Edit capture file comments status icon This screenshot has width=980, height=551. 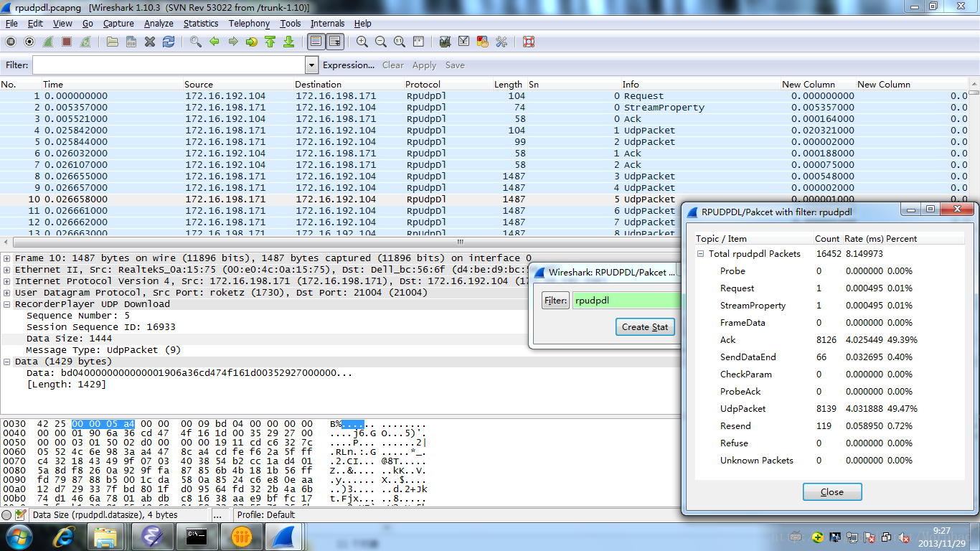coord(20,515)
